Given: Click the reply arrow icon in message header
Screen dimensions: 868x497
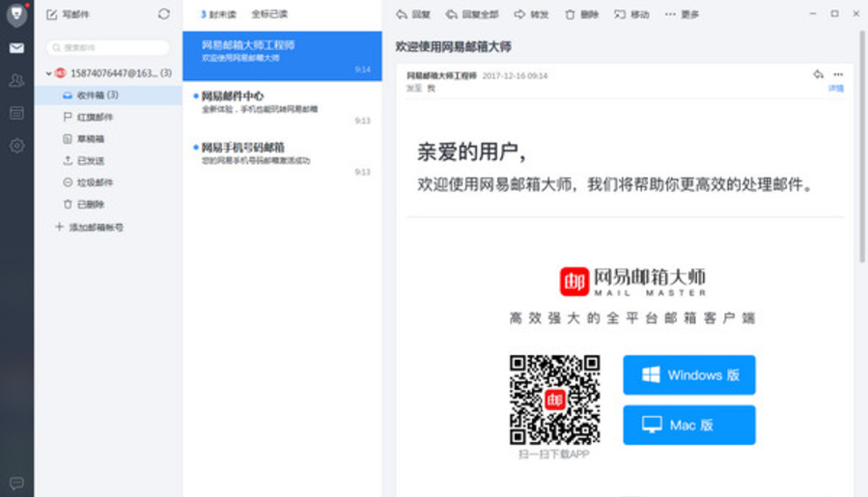Looking at the screenshot, I should (818, 74).
